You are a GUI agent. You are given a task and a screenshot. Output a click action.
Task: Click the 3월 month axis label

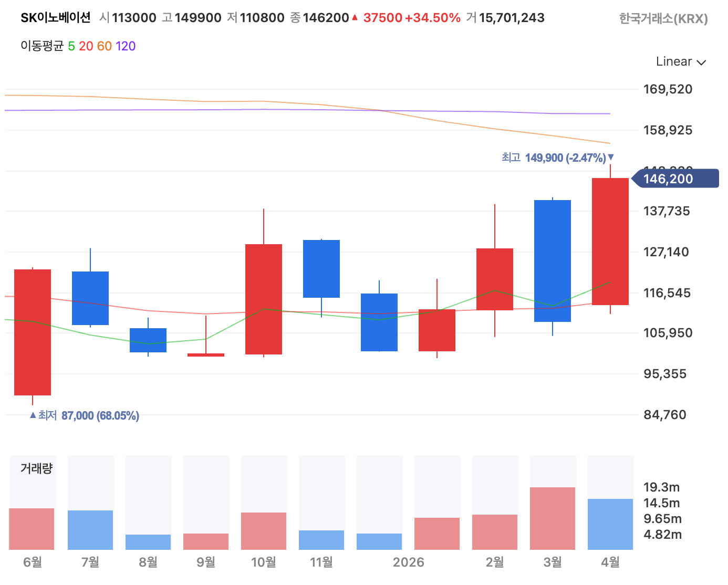[x=553, y=562]
